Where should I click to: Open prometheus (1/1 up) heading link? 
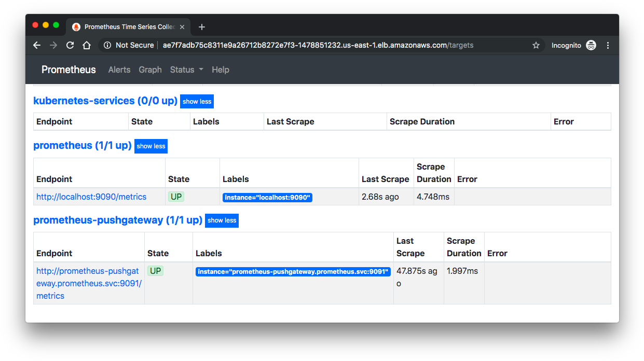pos(83,145)
